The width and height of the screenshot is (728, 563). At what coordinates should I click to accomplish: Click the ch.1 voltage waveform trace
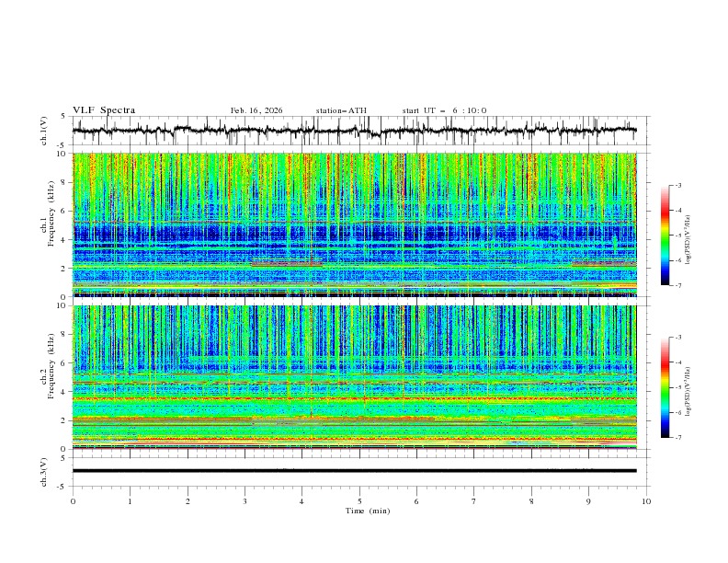point(354,131)
